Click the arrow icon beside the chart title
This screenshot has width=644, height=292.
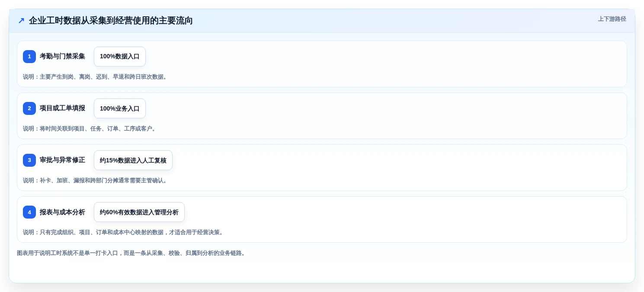coord(21,21)
